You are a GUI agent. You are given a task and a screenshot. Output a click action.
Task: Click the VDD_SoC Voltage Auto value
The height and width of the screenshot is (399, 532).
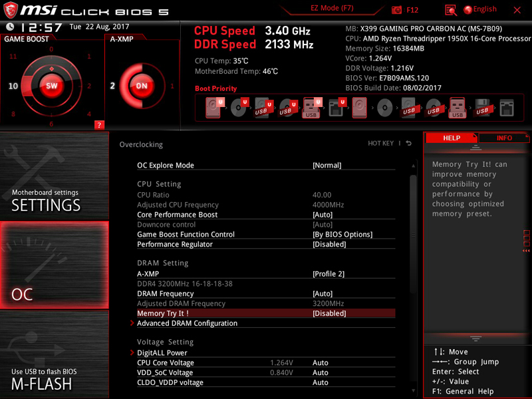tap(321, 372)
